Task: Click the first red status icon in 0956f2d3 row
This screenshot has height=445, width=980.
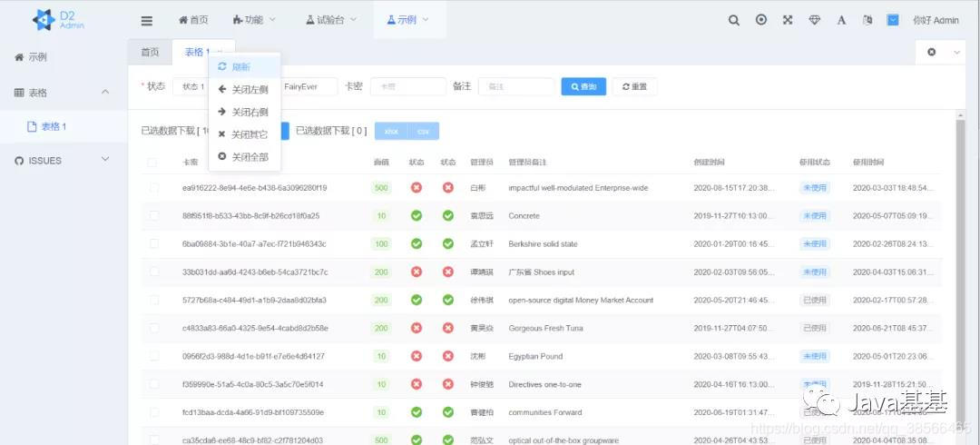Action: 416,356
